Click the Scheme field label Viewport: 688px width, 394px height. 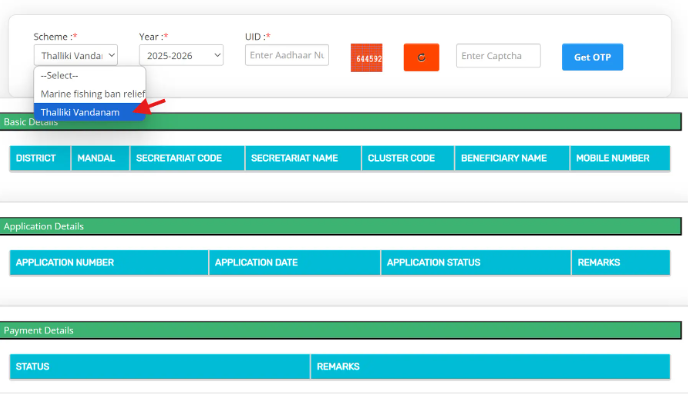tap(55, 37)
